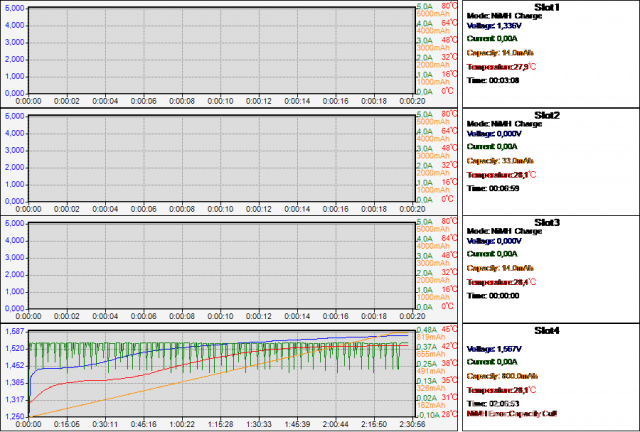Click the 'Time: 00:03:08' entry
This screenshot has width=640, height=432.
pyautogui.click(x=493, y=80)
